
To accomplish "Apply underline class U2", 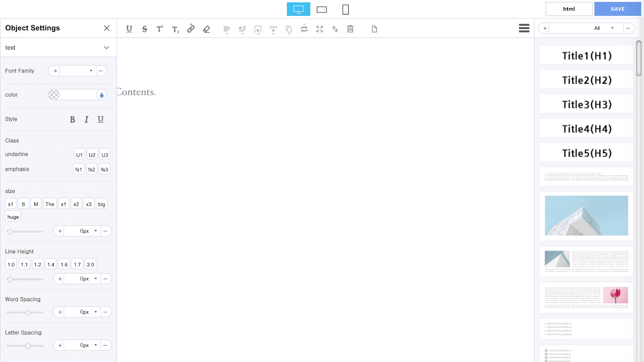I will click(x=92, y=155).
